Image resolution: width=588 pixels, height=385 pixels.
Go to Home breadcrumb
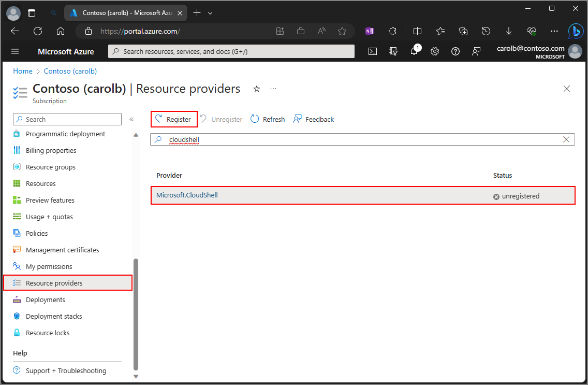pos(23,71)
